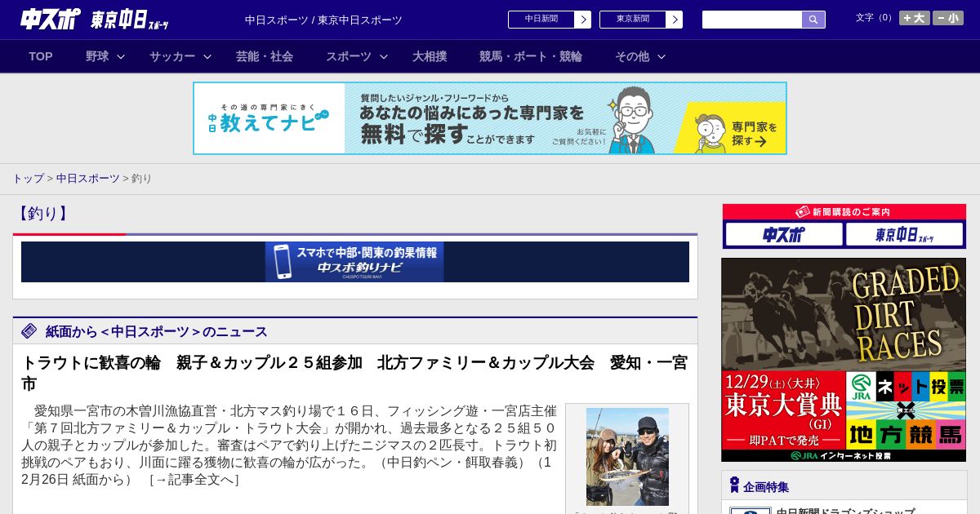Open the トラウトに歓喜の輪 article headline
This screenshot has height=514, width=980.
tap(354, 373)
